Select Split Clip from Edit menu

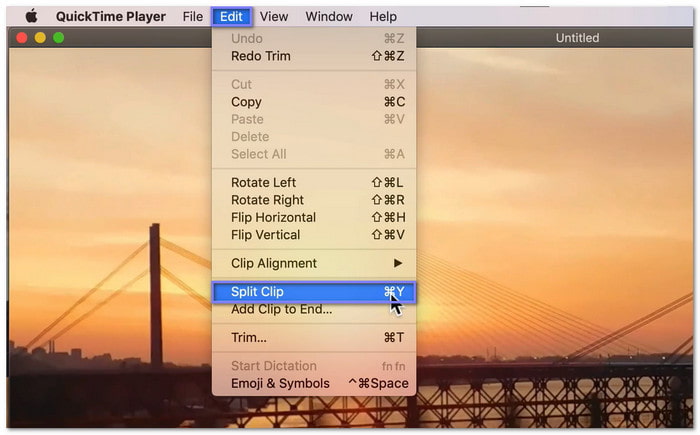coord(257,292)
